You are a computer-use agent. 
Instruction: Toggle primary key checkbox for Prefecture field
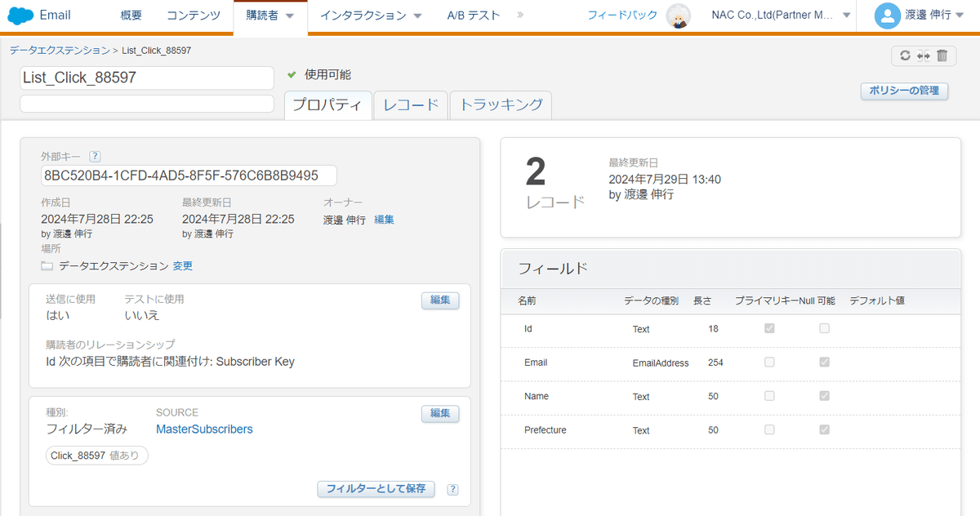769,429
